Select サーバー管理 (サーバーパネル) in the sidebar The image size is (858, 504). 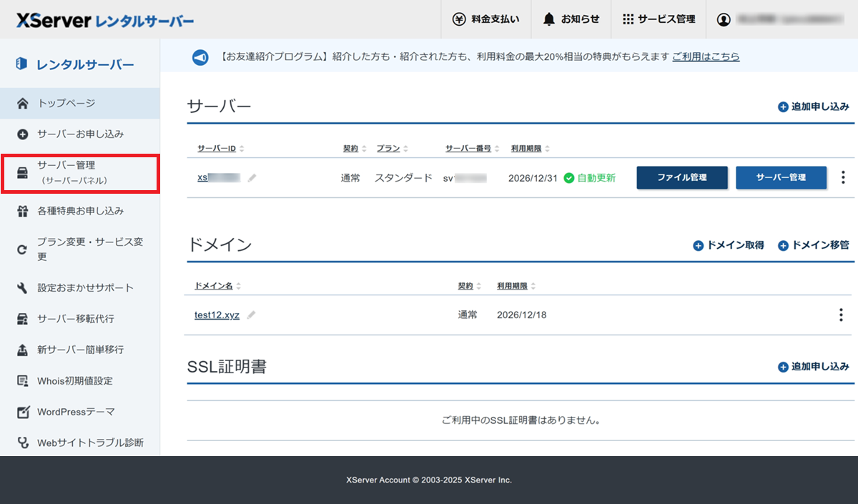pos(79,172)
